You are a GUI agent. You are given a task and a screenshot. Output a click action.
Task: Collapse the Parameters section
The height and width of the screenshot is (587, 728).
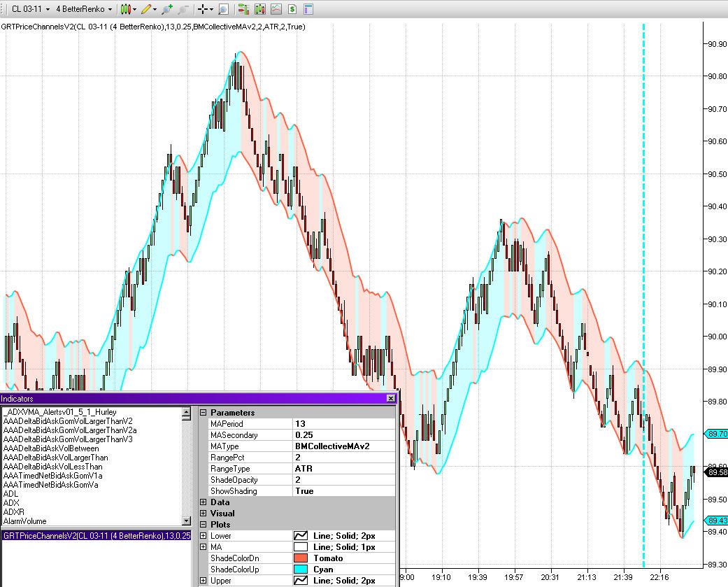coord(204,412)
